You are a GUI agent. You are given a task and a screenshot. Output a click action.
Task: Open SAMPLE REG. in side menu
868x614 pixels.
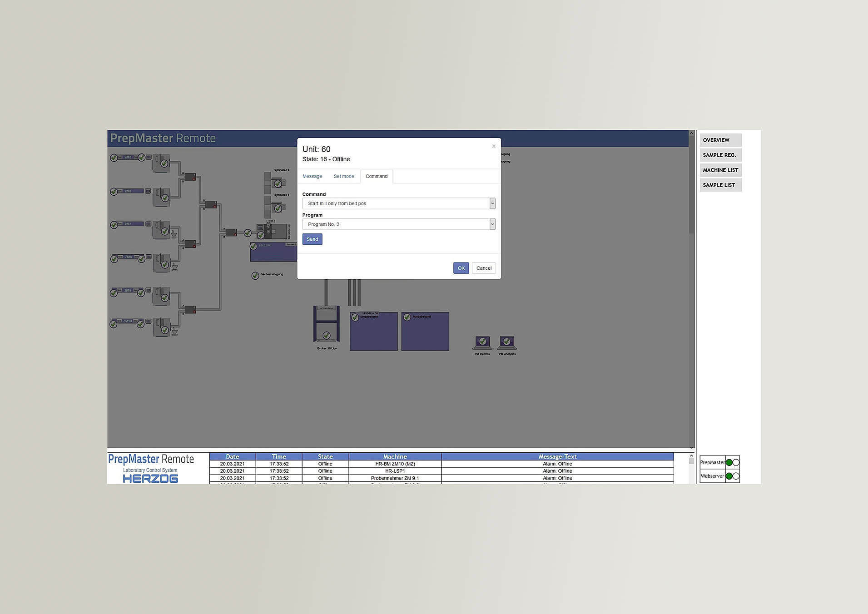(x=720, y=155)
